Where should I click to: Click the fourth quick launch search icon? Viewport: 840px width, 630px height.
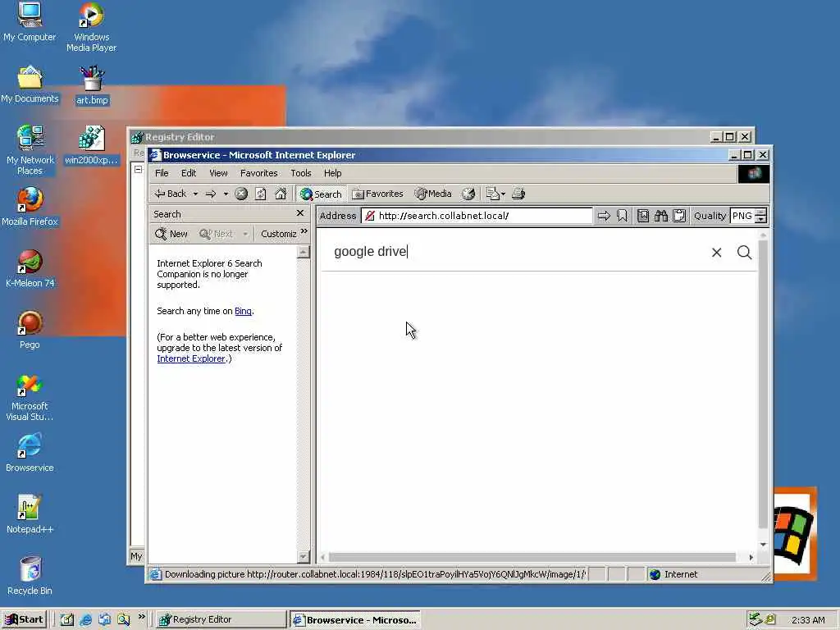tap(124, 620)
